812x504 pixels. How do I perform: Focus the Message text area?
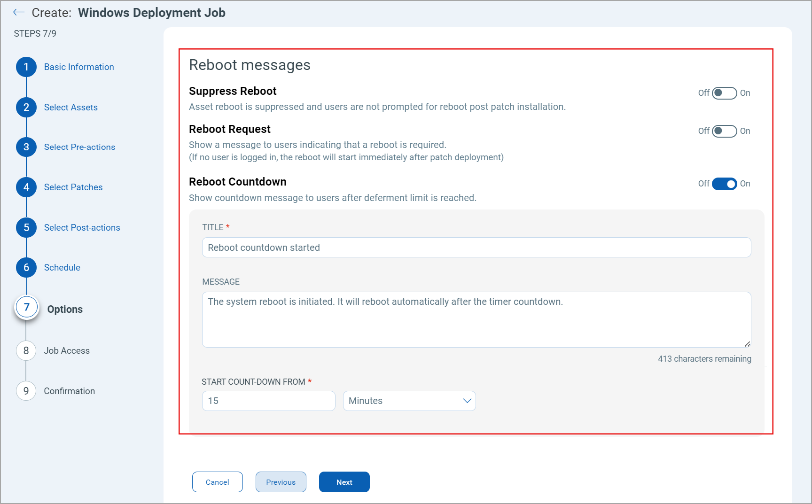point(476,319)
